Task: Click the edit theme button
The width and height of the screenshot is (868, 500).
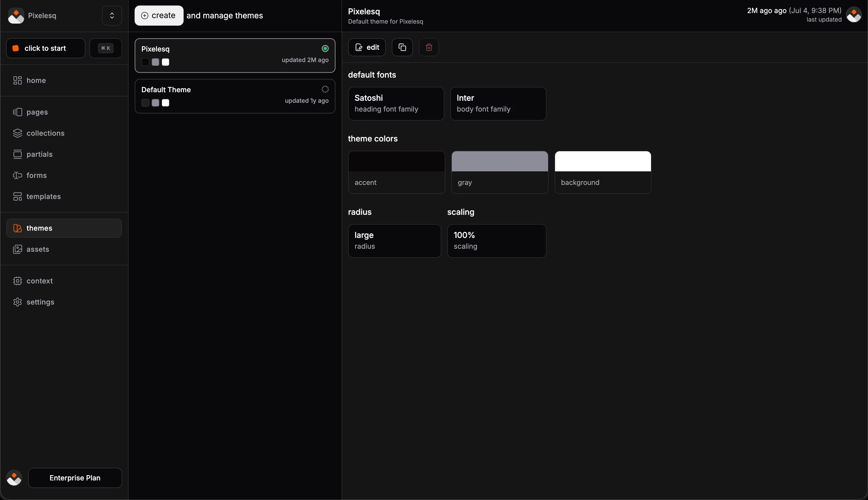Action: coord(366,47)
